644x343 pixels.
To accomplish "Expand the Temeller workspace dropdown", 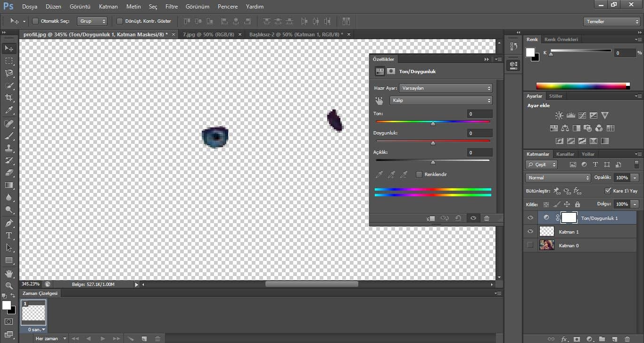I will point(611,22).
